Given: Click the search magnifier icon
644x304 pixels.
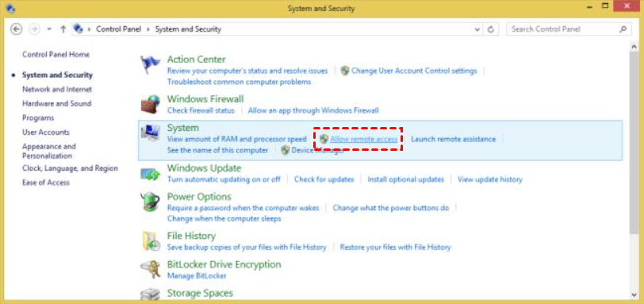Looking at the screenshot, I should (623, 29).
